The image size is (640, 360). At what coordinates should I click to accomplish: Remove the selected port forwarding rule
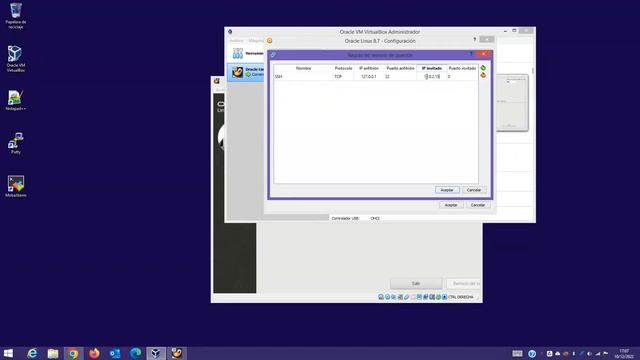point(483,76)
